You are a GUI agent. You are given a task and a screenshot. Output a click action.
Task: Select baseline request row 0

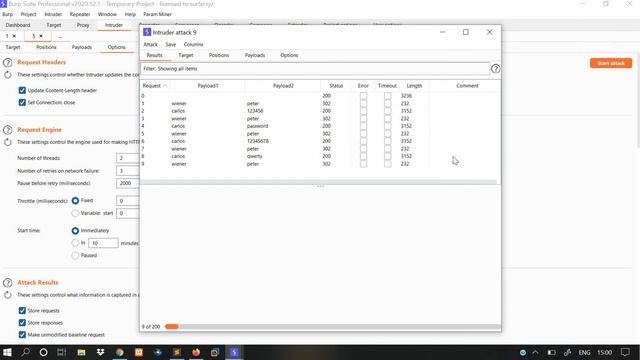[x=320, y=96]
